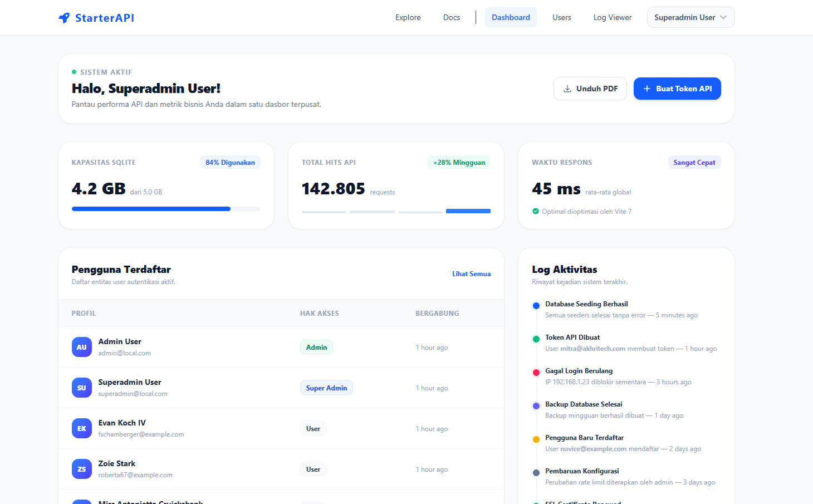This screenshot has height=504, width=813.
Task: Click the green dot beside Token API Dibuat
Action: click(x=536, y=339)
